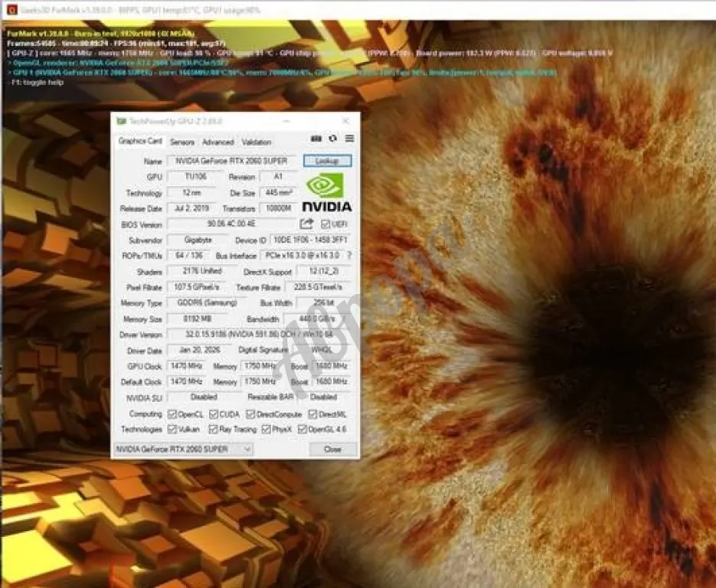
Task: Click the Transistors value 10800M
Action: pos(278,208)
